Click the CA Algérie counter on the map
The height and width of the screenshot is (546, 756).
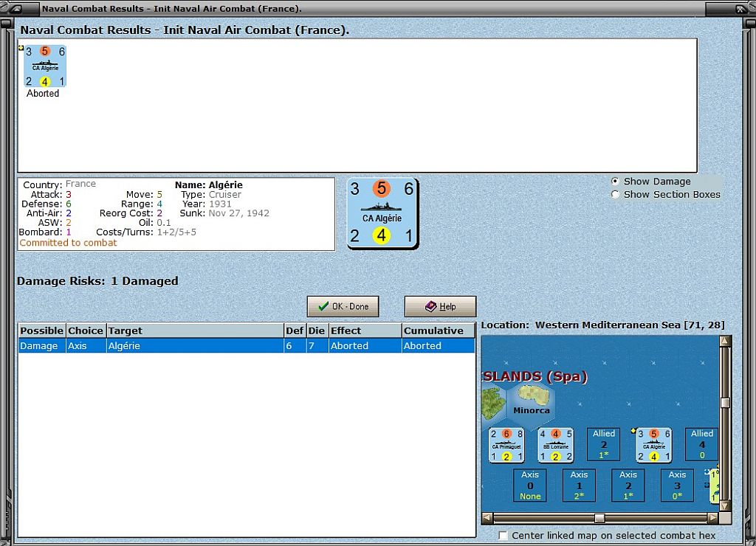click(x=654, y=445)
